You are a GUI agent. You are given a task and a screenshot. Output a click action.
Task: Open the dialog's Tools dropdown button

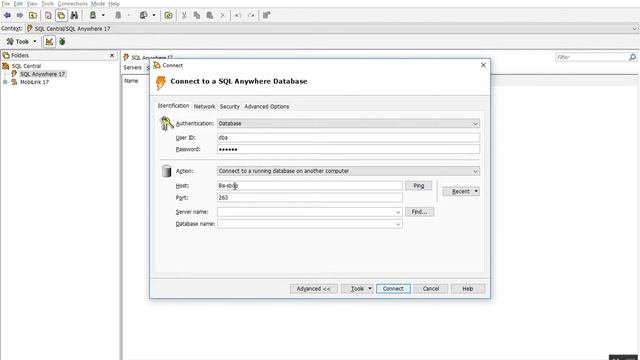point(357,289)
